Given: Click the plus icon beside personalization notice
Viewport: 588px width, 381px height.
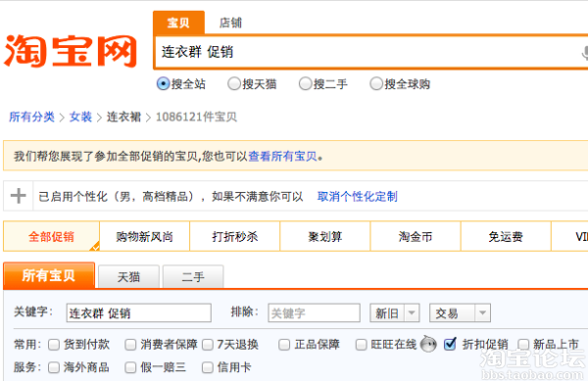Looking at the screenshot, I should point(18,196).
